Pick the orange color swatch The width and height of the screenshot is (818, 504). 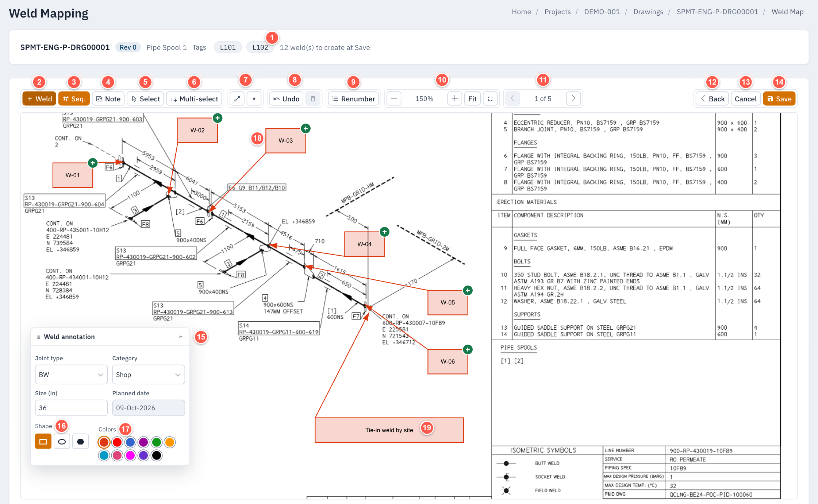[x=170, y=442]
